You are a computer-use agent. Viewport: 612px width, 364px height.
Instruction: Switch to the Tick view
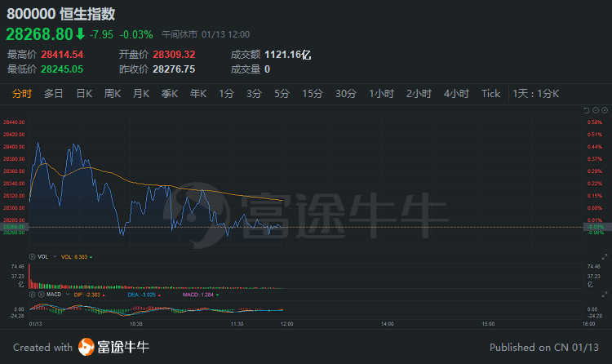[x=490, y=94]
